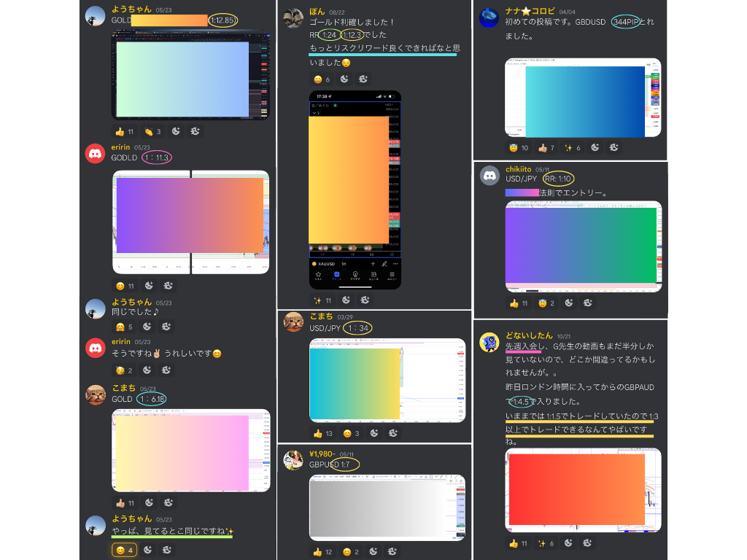Viewport: 747px width, 560px height.
Task: Toggle highlighted smile reaction with count 4
Action: click(125, 550)
